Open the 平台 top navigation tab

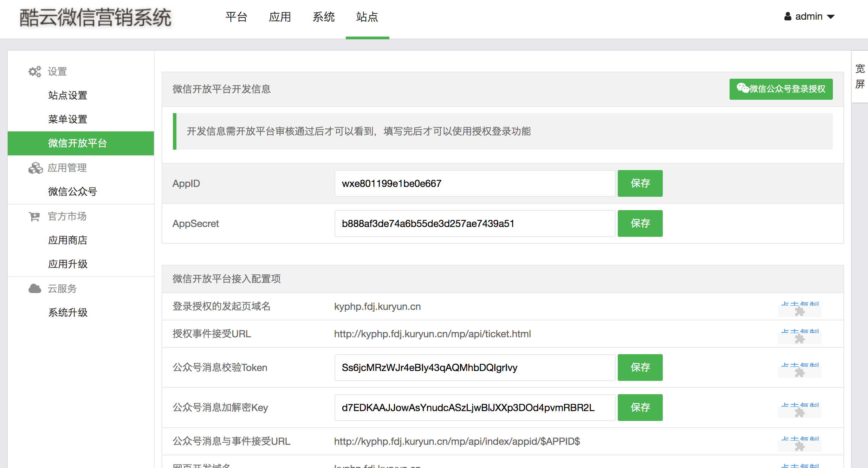(x=237, y=17)
